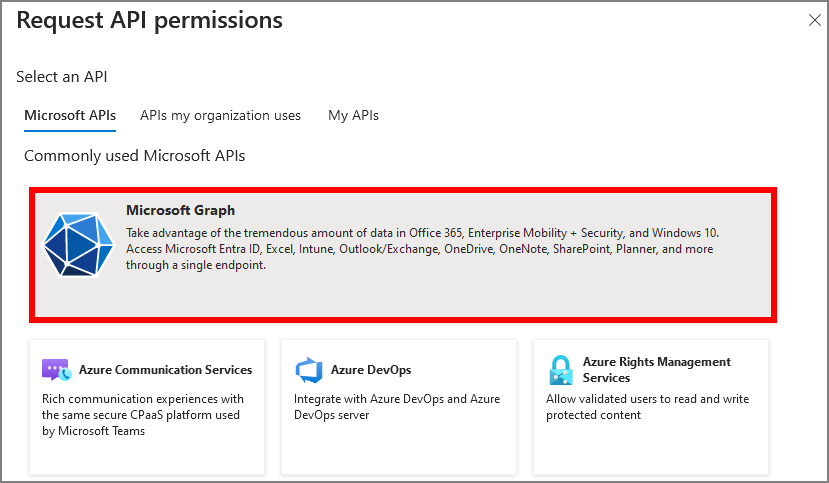Screen dimensions: 829x483
Task: Select the My APIs tab
Action: click(x=353, y=115)
